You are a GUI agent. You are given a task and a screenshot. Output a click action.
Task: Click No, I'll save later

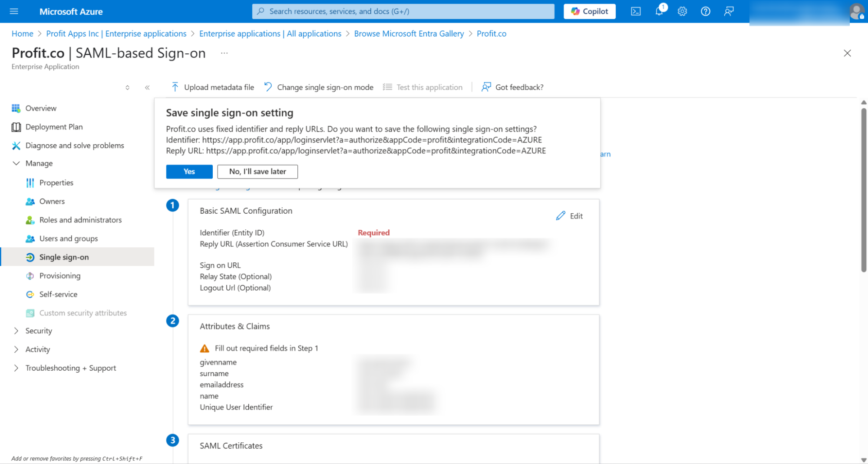point(257,172)
